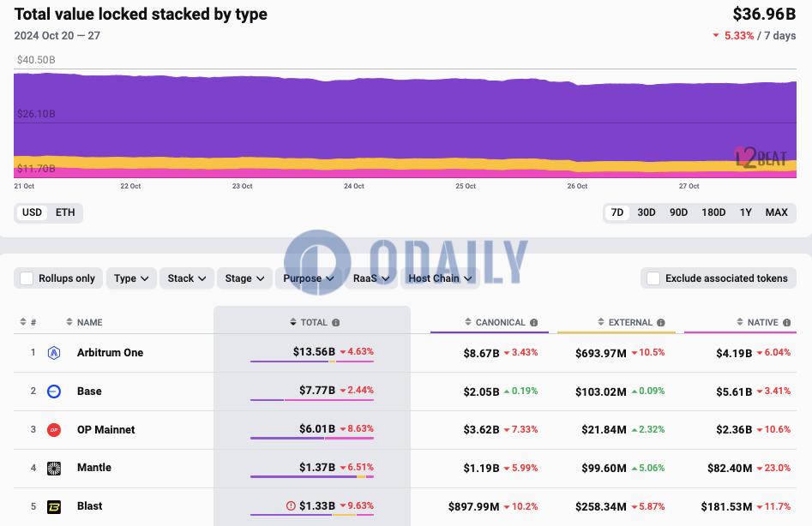This screenshot has width=812, height=526.
Task: Switch to the 90D time range
Action: pos(678,212)
